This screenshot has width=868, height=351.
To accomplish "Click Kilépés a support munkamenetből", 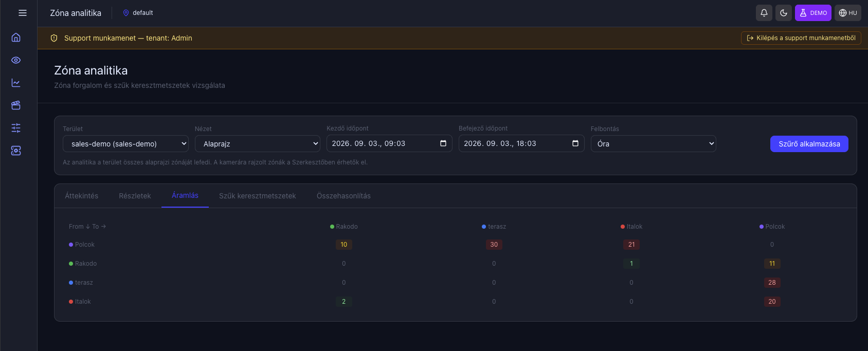I will coord(801,38).
